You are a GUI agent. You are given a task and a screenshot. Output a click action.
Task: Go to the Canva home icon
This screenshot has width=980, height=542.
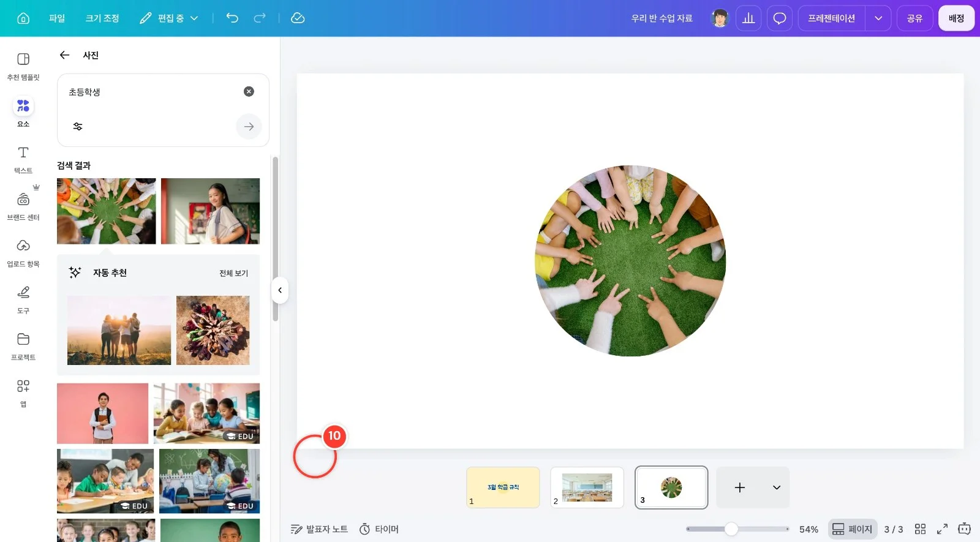pyautogui.click(x=23, y=18)
